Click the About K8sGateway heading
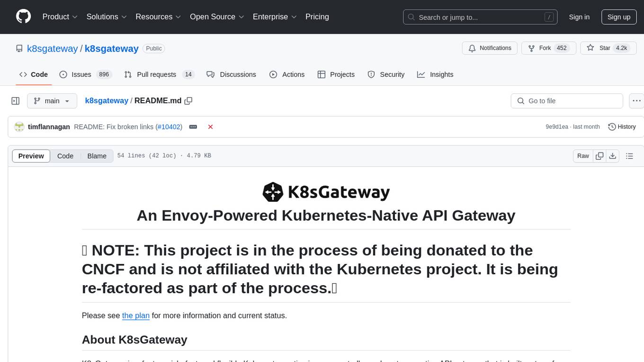Image resolution: width=644 pixels, height=362 pixels. coord(134,340)
